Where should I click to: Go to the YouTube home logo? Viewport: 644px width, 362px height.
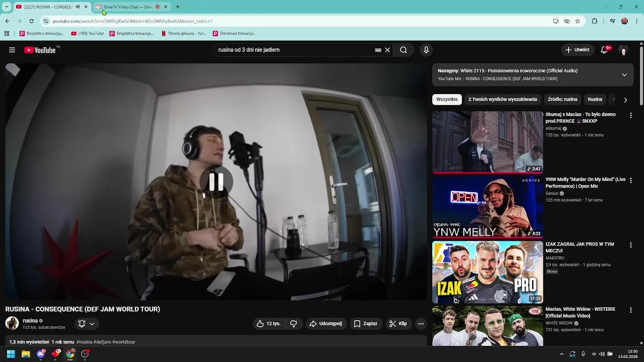[x=40, y=50]
